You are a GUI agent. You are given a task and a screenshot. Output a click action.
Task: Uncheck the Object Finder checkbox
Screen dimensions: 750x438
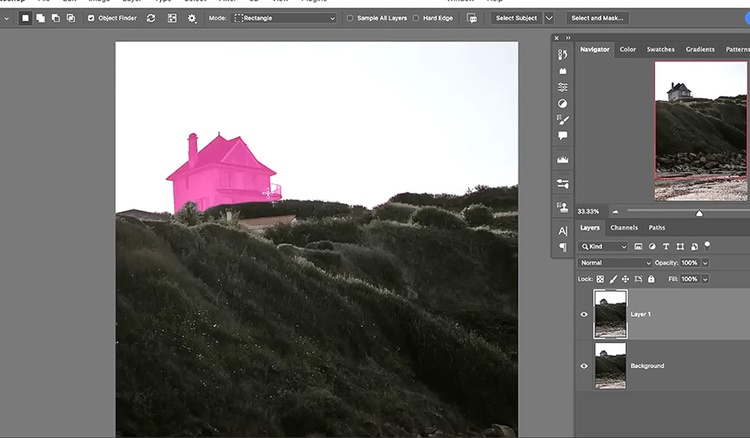click(92, 18)
